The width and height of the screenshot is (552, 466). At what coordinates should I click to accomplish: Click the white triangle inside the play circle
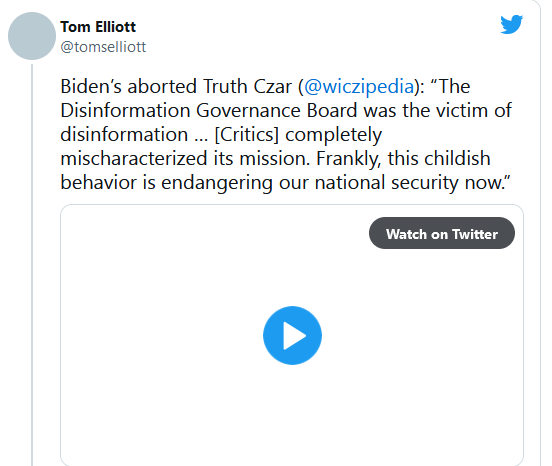tap(294, 335)
